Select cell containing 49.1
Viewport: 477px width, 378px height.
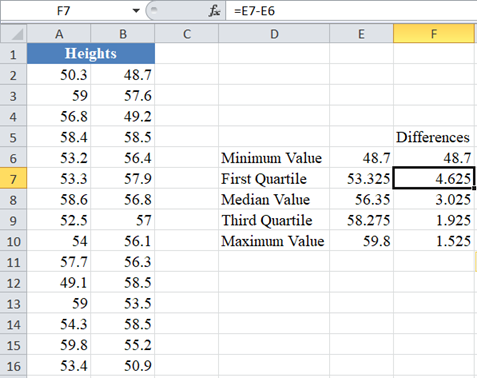click(x=59, y=282)
